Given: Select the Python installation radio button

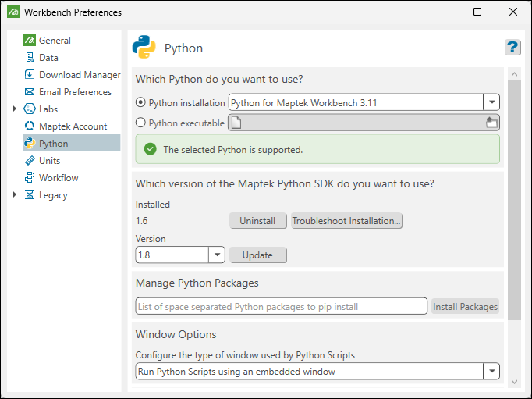Looking at the screenshot, I should (140, 102).
